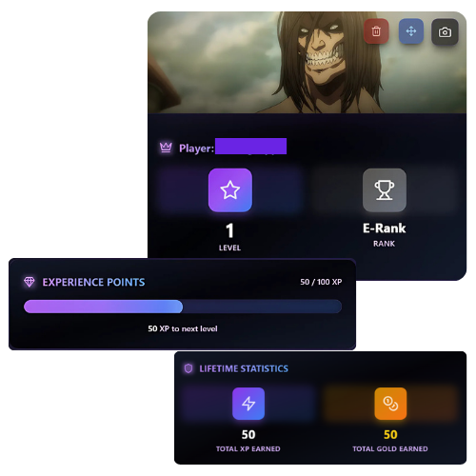The image size is (476, 476).
Task: Click the gray trophy rank icon
Action: pos(385,190)
